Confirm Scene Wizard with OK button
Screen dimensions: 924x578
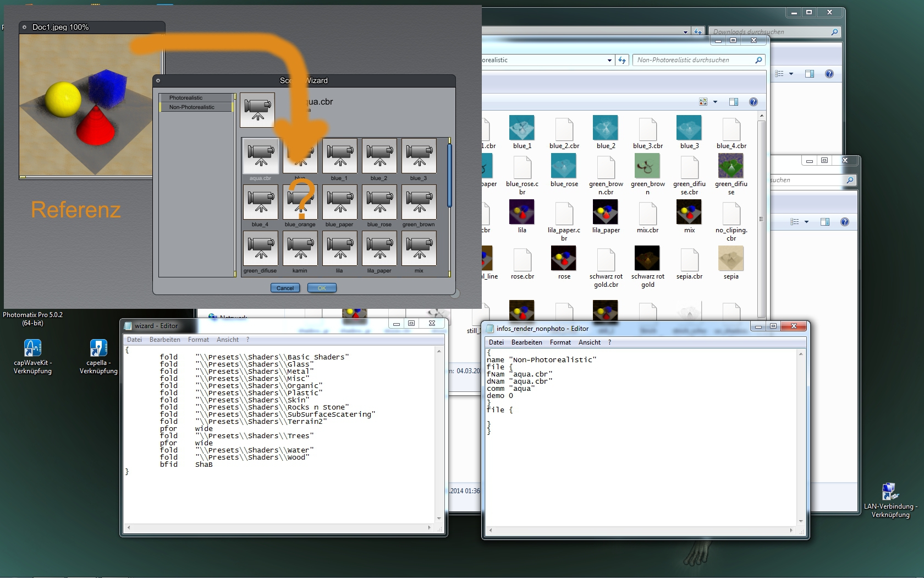pos(322,288)
